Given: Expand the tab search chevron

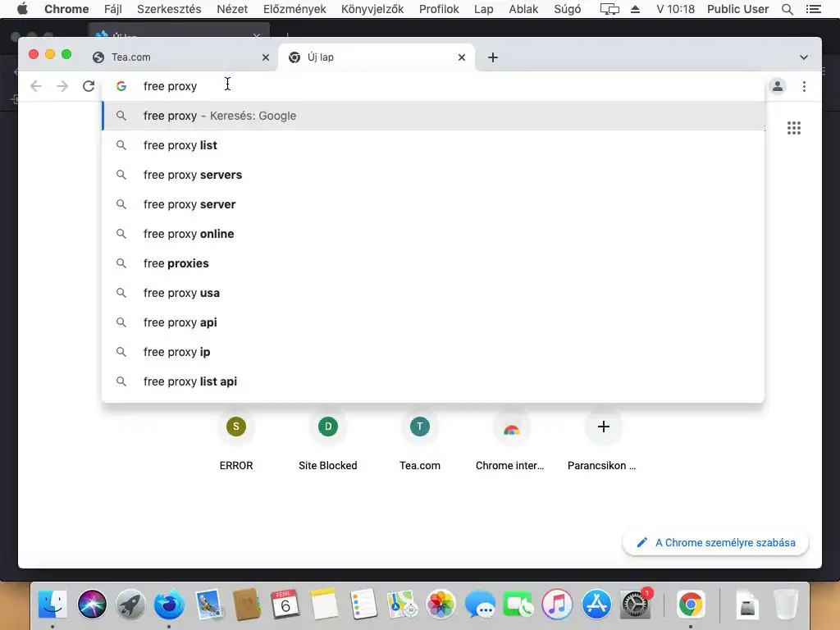Looking at the screenshot, I should (x=804, y=57).
